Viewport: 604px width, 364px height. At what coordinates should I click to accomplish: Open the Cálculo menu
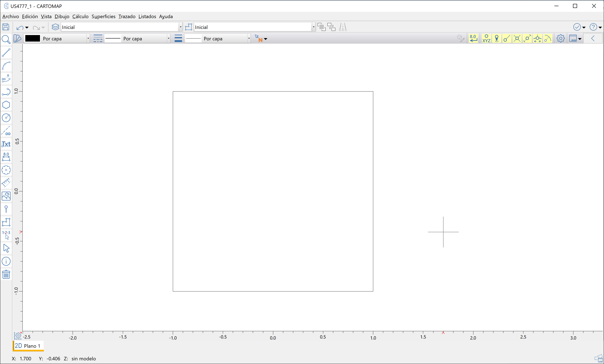click(x=80, y=16)
